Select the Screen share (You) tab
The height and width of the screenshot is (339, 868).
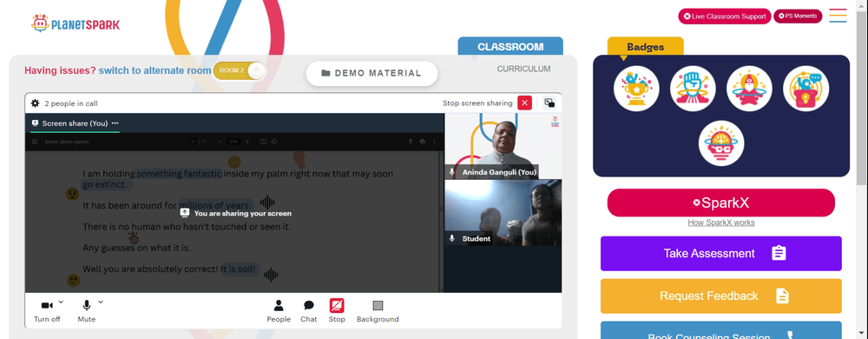[75, 123]
